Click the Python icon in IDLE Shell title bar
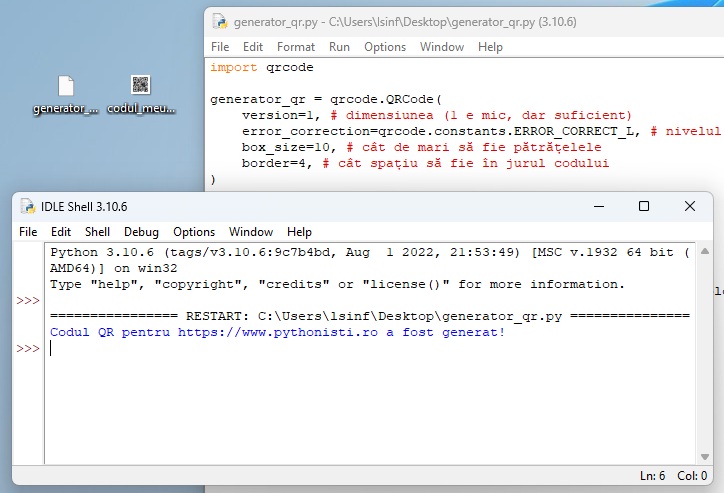The height and width of the screenshot is (493, 724). pyautogui.click(x=28, y=206)
